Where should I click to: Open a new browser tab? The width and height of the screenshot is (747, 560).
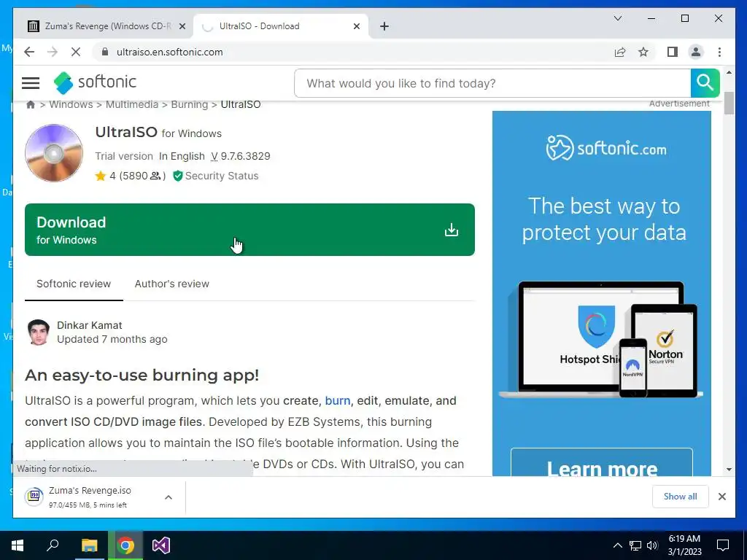tap(384, 26)
